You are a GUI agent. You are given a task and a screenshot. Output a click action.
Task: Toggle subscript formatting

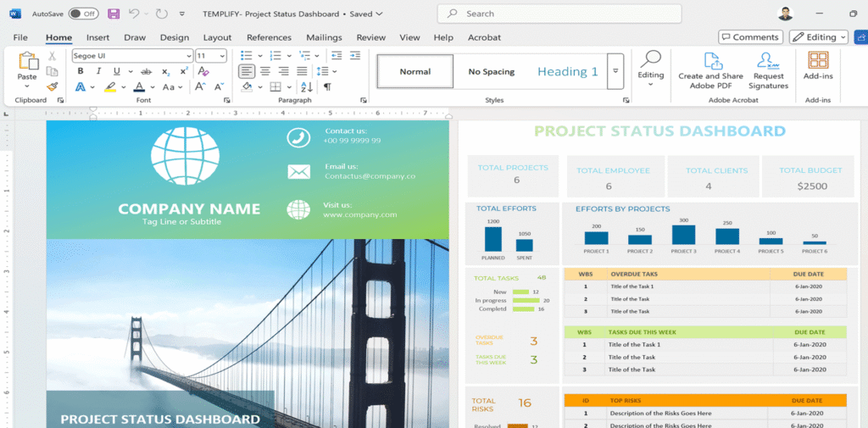pos(164,71)
